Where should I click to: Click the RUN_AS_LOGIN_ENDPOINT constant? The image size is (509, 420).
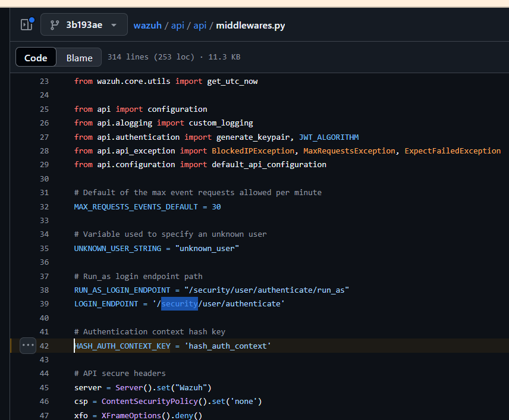[122, 290]
